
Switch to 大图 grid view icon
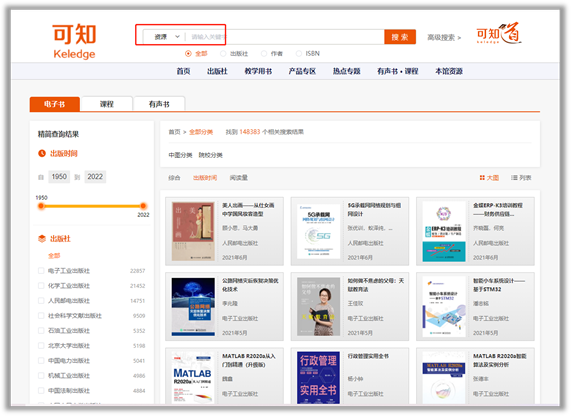(x=482, y=178)
